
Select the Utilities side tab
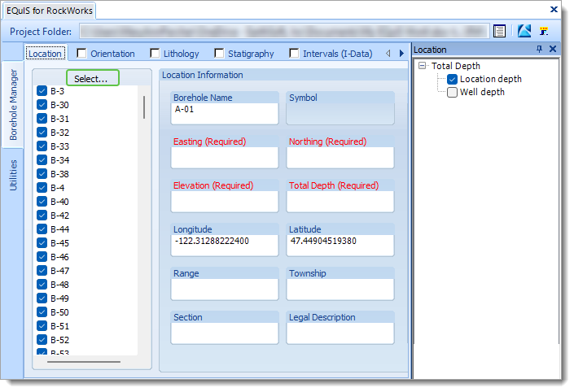[13, 175]
